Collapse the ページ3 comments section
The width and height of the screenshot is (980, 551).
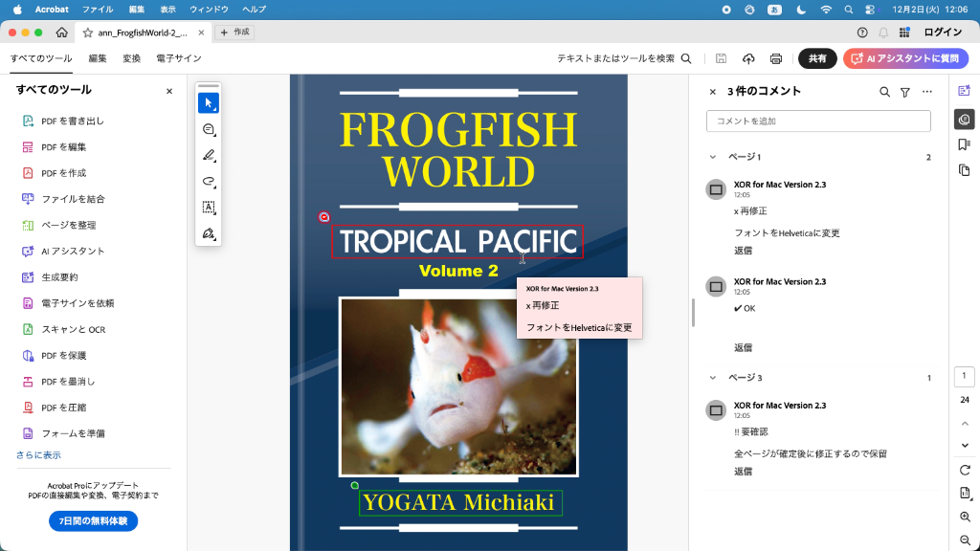711,377
